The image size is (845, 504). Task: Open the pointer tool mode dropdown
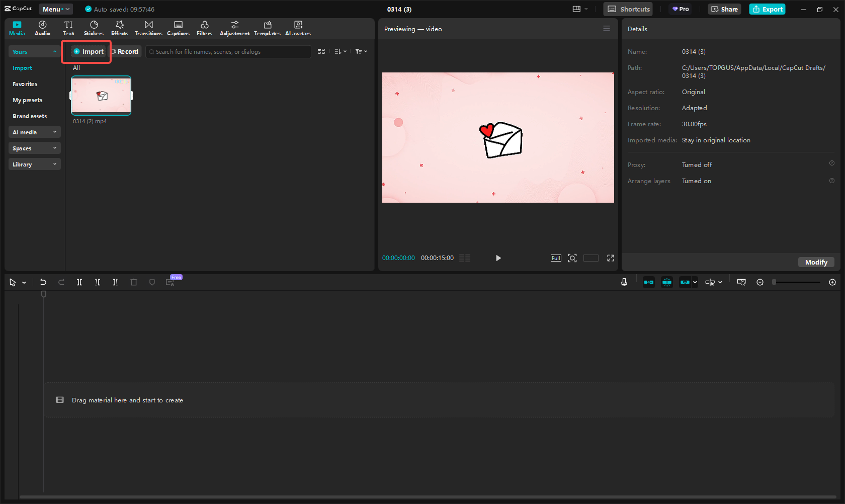point(24,283)
